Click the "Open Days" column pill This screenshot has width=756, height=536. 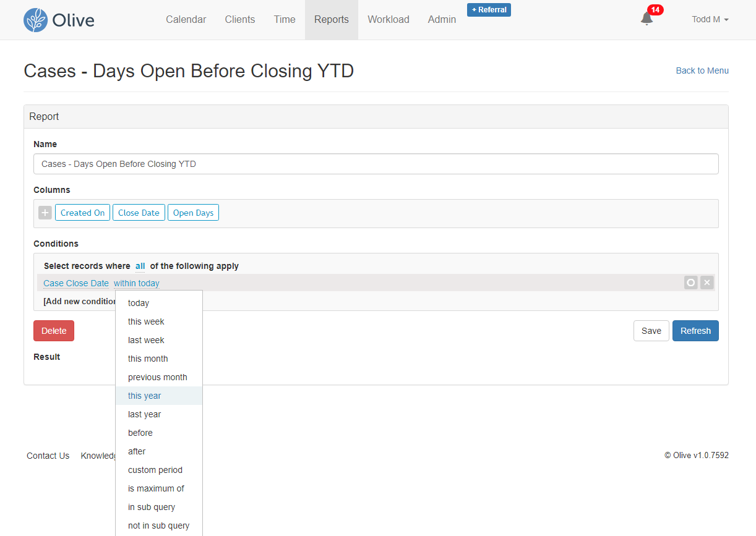[x=193, y=212]
